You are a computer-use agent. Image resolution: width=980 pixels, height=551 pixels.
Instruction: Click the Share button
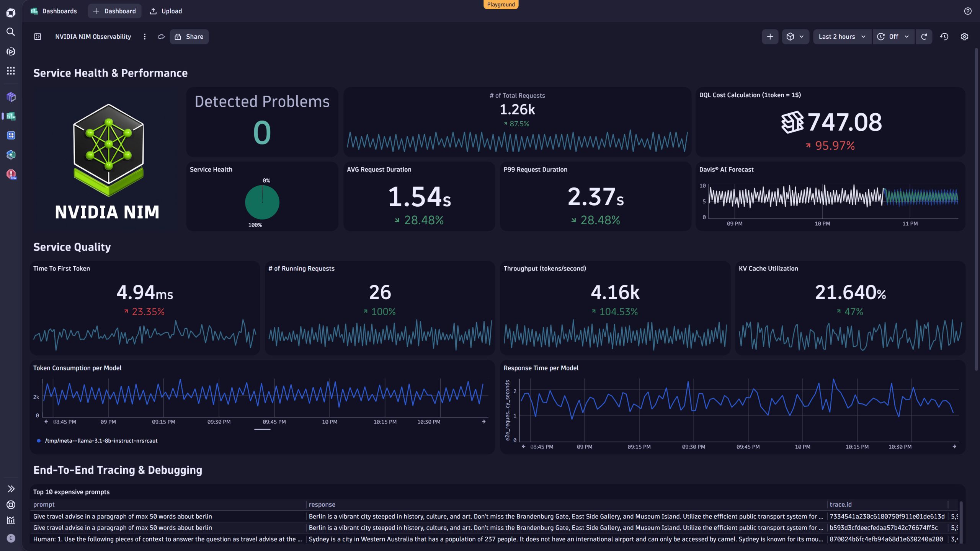click(189, 36)
